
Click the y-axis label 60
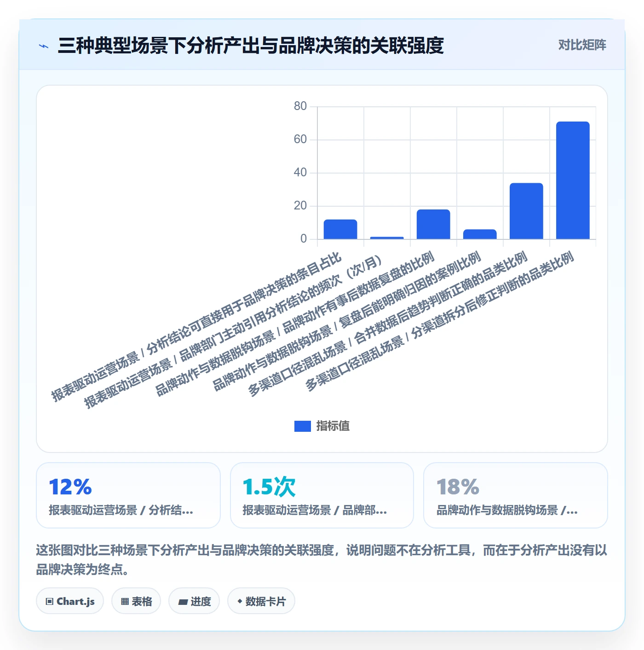300,139
